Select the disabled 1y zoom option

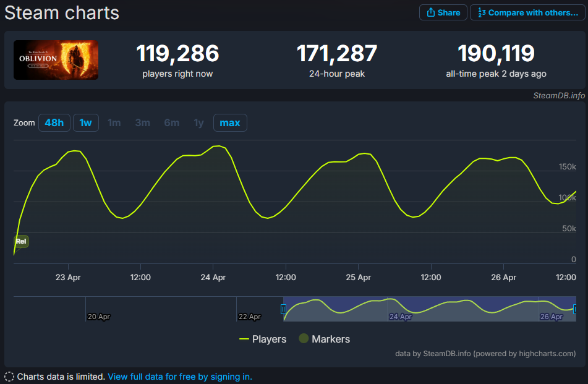tap(198, 122)
